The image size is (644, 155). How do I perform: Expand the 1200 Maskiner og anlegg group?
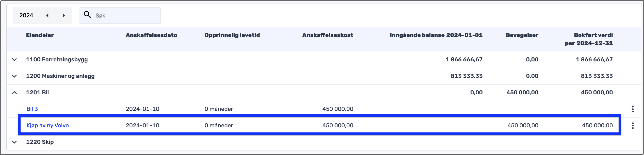tap(14, 76)
